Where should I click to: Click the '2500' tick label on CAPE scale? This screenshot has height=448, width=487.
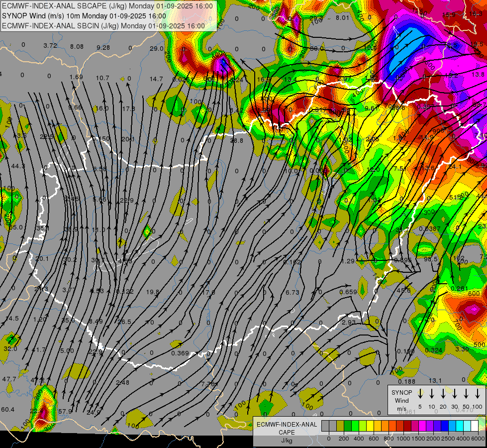(x=449, y=439)
